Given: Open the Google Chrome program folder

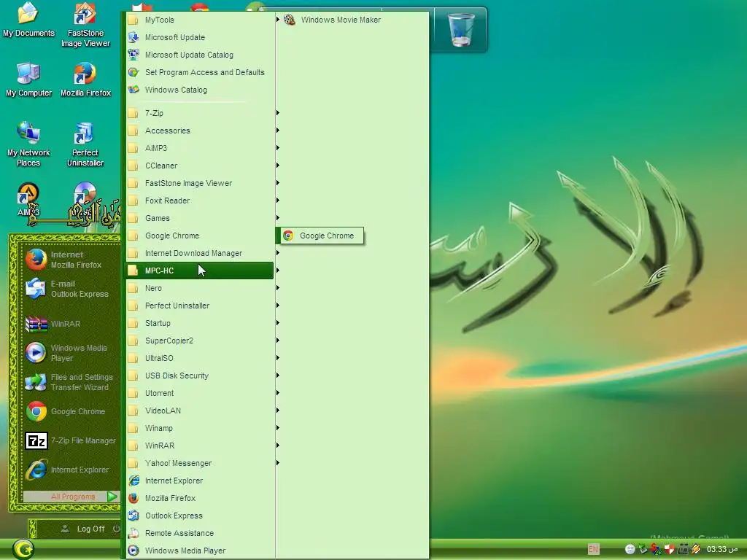Looking at the screenshot, I should coord(200,236).
